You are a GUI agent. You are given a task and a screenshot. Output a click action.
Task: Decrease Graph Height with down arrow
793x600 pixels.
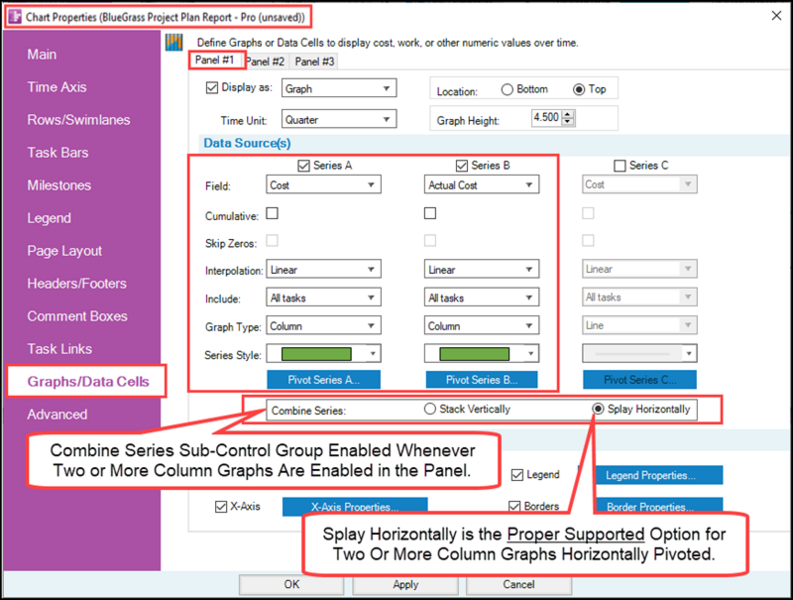pos(568,121)
